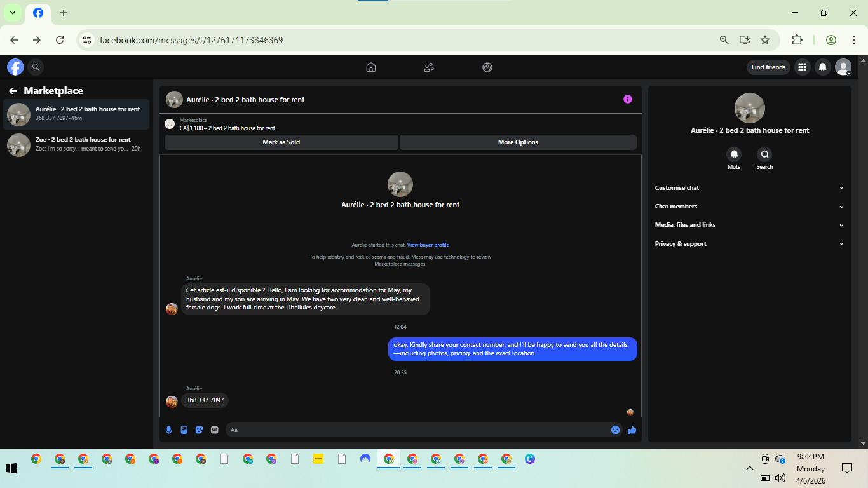This screenshot has width=868, height=488.
Task: Go back in browser history
Action: 14,40
